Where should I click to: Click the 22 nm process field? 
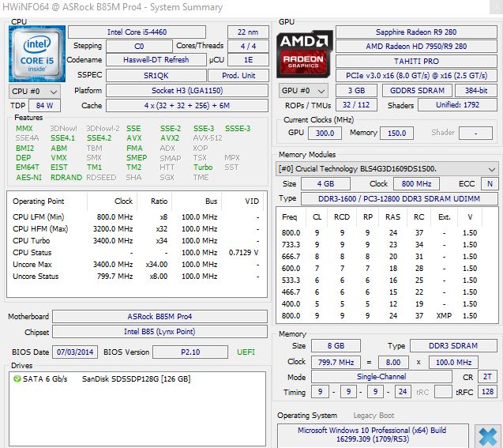pos(248,32)
